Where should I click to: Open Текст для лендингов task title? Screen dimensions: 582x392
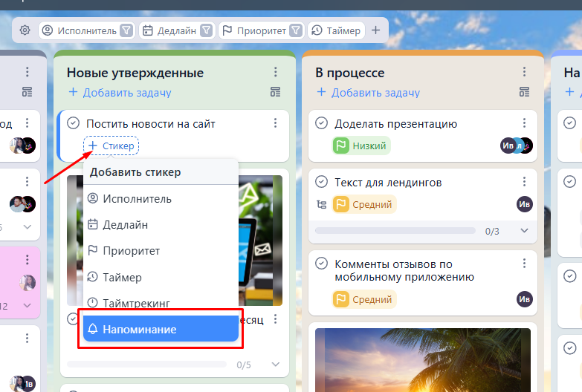pyautogui.click(x=388, y=183)
